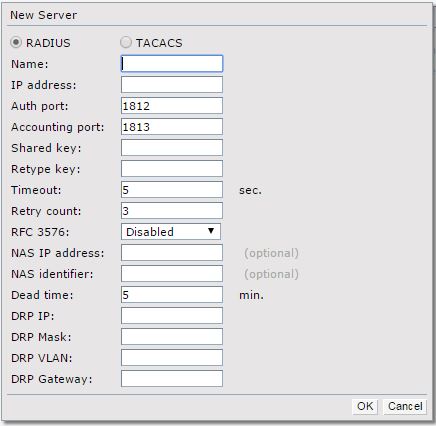Viewport: 436px width, 426px height.
Task: Click the NAS IP address field
Action: (172, 253)
